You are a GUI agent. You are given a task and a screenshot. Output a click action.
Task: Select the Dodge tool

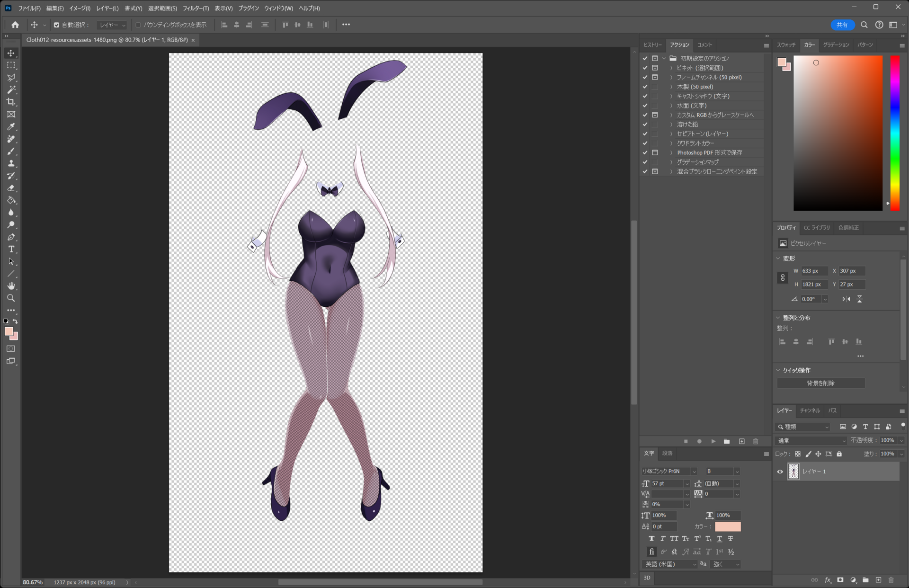[x=11, y=225]
